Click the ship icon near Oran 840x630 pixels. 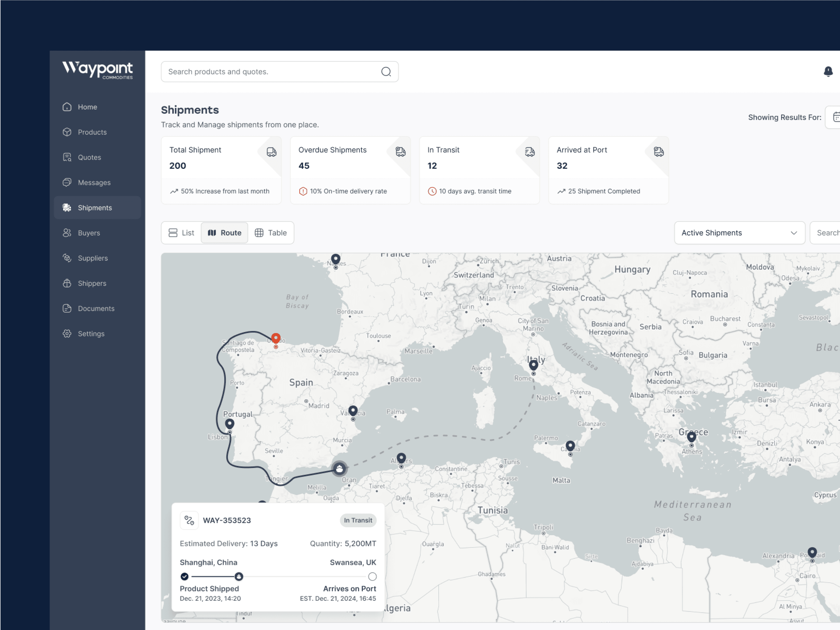click(x=339, y=469)
